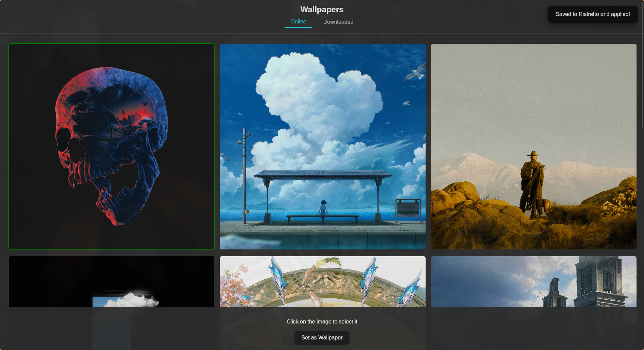This screenshot has width=644, height=350.
Task: Apply the currently selected wallpaper
Action: 322,338
